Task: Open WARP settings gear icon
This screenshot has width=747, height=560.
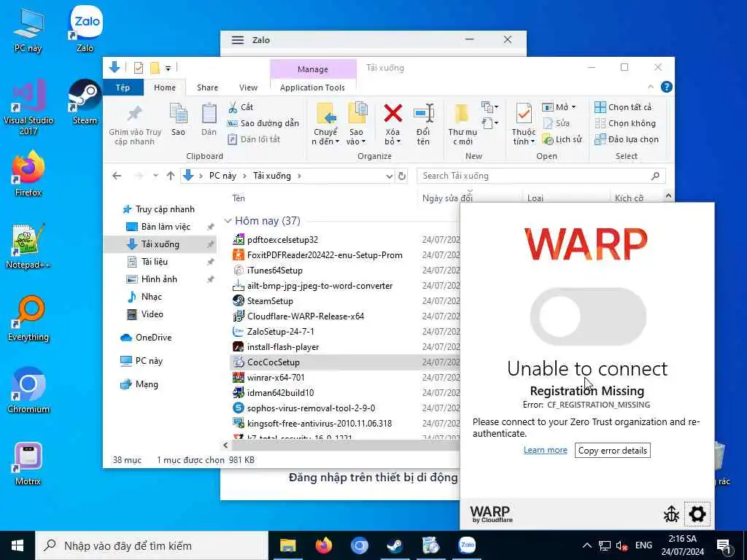Action: (697, 514)
